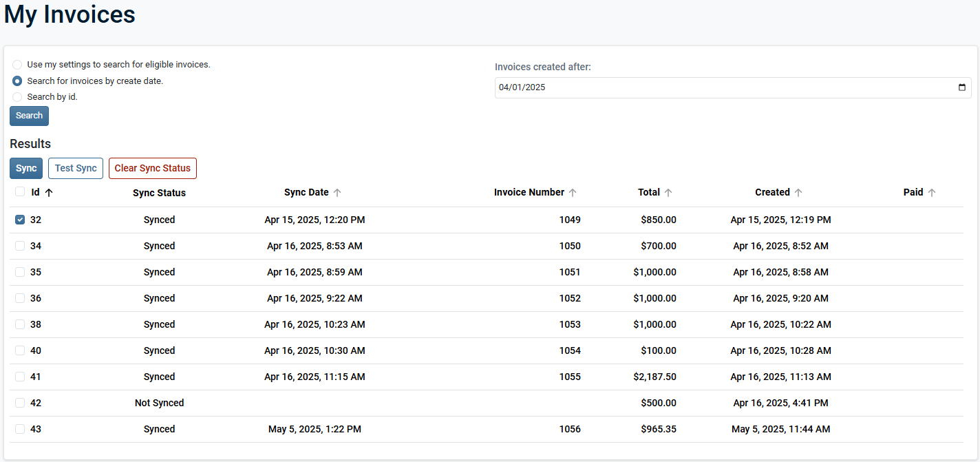Check the box for invoice 42
The image size is (980, 462).
click(20, 403)
